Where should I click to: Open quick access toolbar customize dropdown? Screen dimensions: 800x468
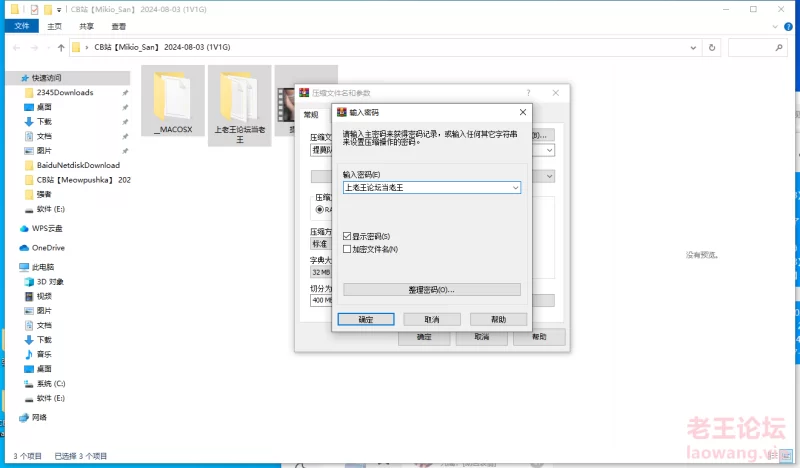point(59,10)
